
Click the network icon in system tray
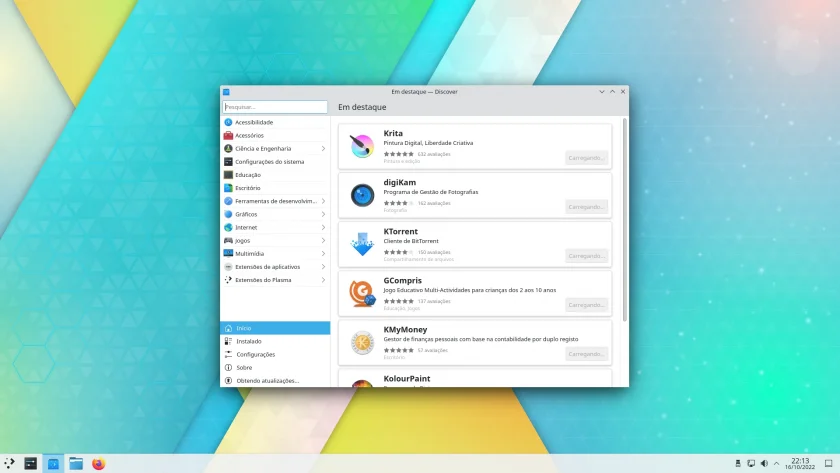[751, 463]
